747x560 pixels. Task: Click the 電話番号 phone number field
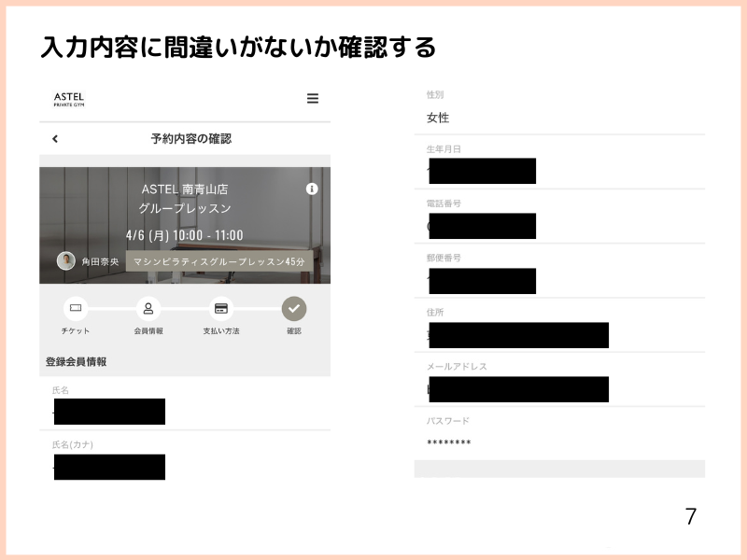click(x=481, y=226)
